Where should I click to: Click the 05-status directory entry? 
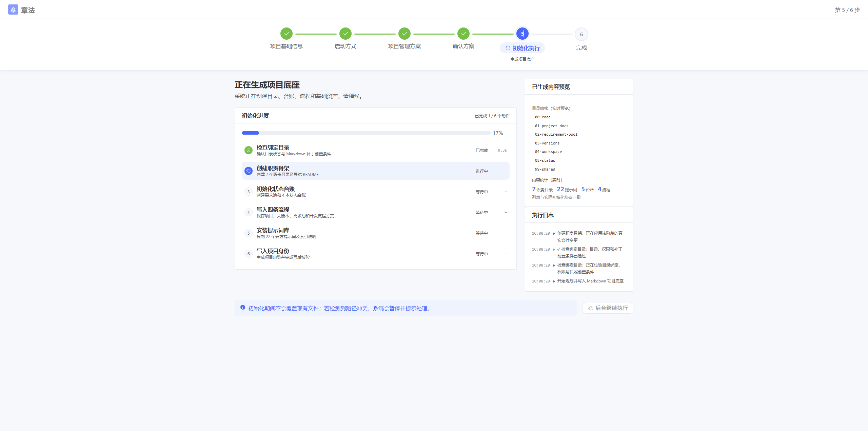(x=545, y=160)
